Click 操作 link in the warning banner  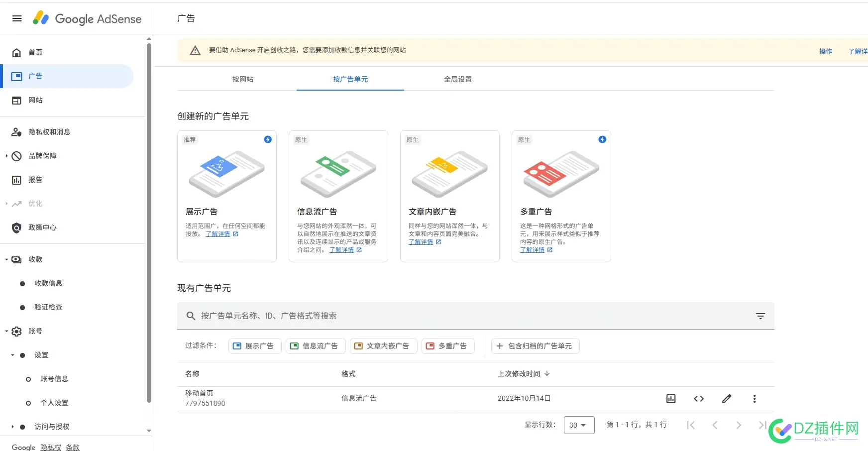[x=826, y=51]
